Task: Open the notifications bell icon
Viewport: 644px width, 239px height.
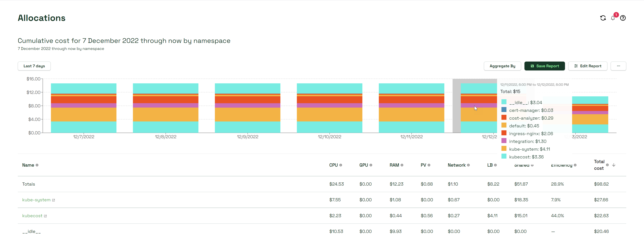Action: coord(613,18)
